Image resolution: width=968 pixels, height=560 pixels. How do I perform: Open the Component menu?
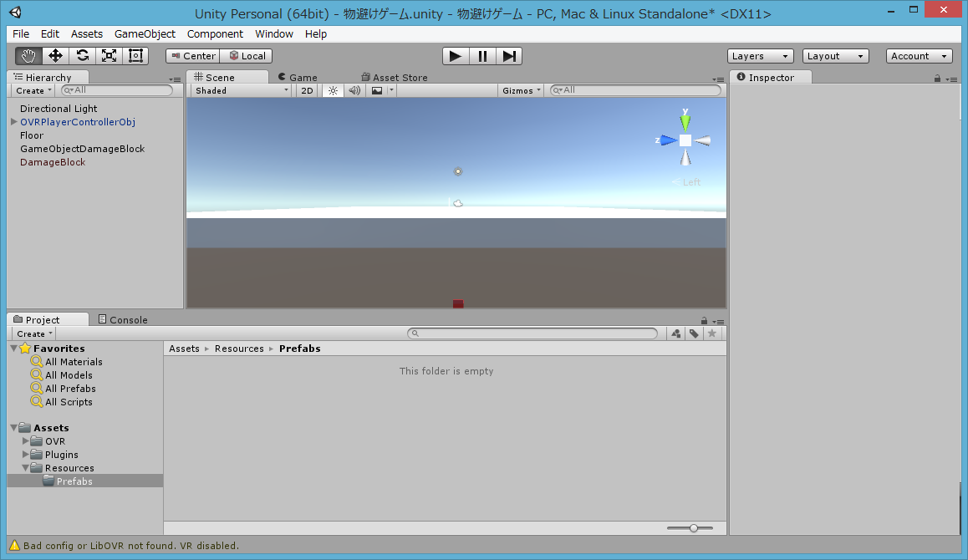(x=215, y=34)
